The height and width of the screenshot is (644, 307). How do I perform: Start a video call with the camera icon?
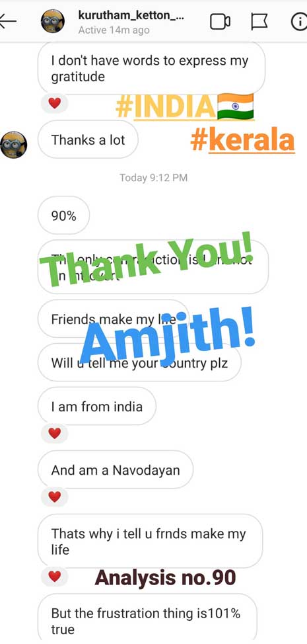coord(220,21)
